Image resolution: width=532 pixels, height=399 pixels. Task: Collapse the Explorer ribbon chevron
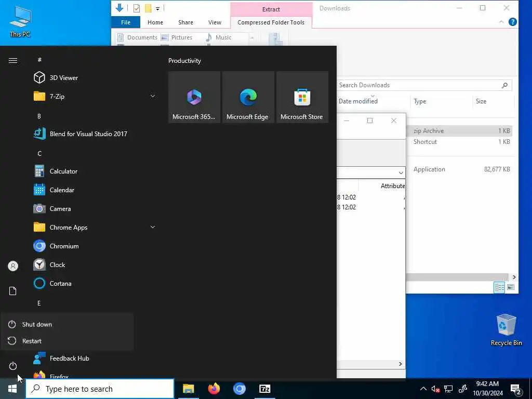click(x=501, y=22)
